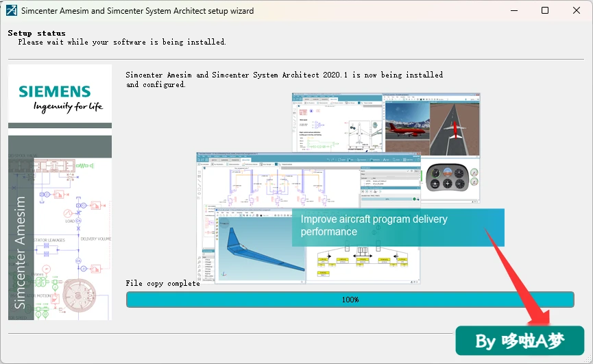Screen dimensions: 593x364
Task: Click the "File copy complete" status text
Action: [x=162, y=284]
